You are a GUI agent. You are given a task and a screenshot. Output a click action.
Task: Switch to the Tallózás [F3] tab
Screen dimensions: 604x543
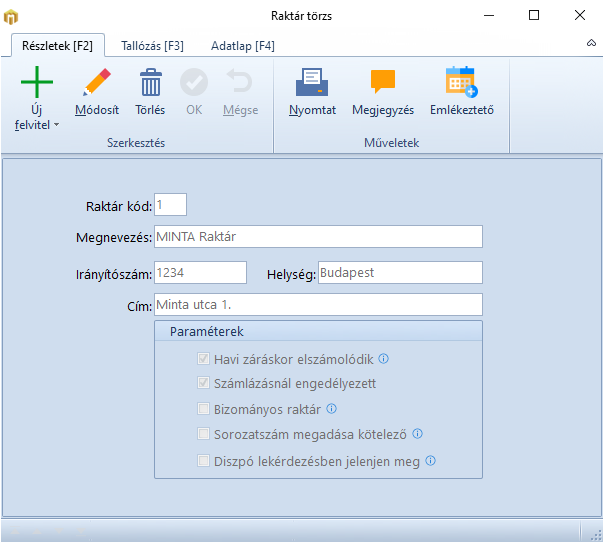coord(152,46)
